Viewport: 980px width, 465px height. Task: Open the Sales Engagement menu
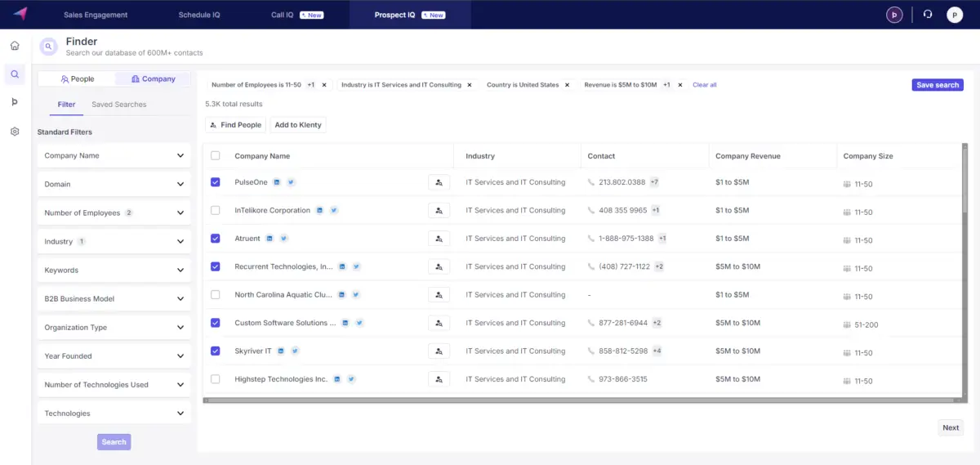(96, 15)
